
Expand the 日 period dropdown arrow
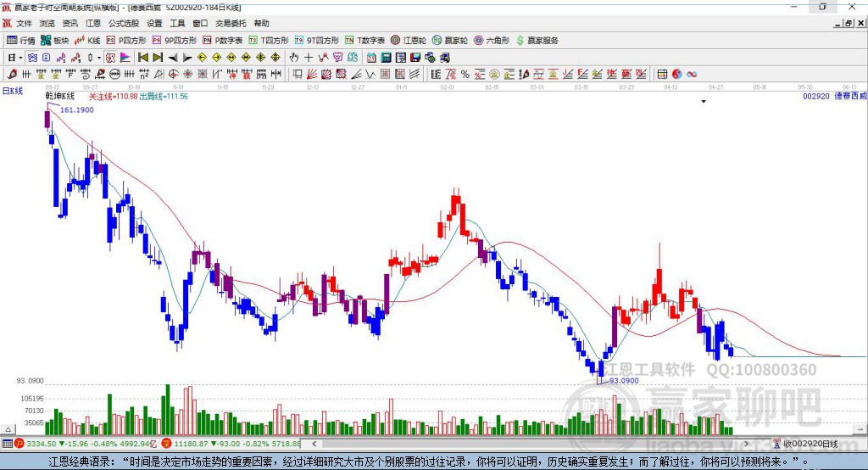20,57
